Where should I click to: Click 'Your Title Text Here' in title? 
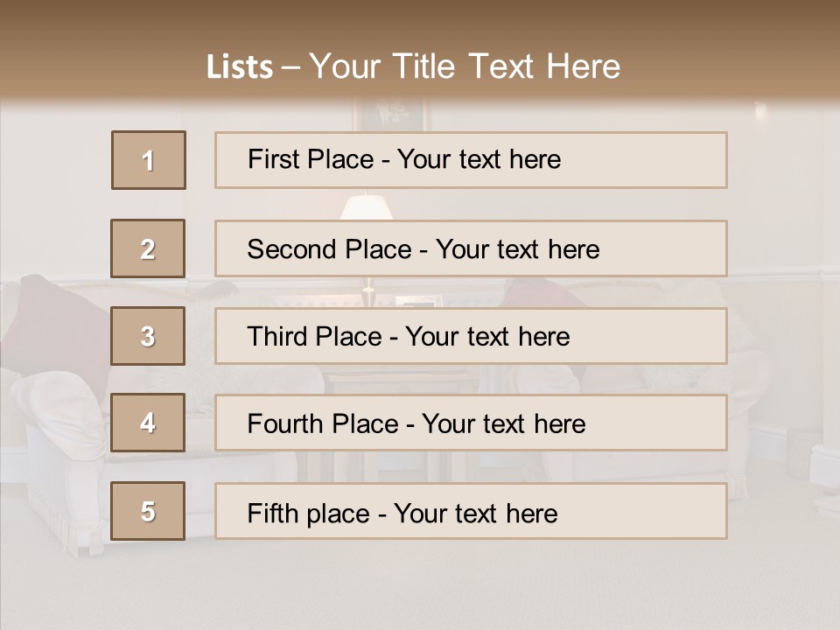point(465,66)
